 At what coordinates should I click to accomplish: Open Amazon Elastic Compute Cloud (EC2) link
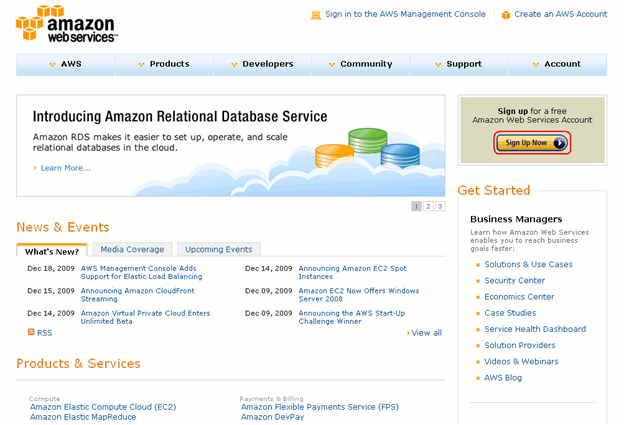click(103, 407)
